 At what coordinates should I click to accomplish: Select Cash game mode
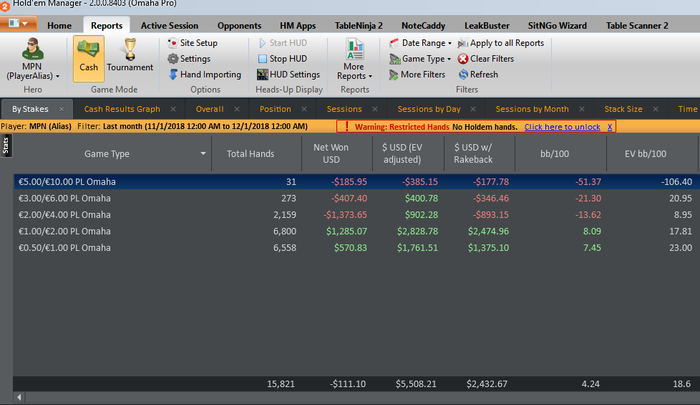tap(89, 58)
